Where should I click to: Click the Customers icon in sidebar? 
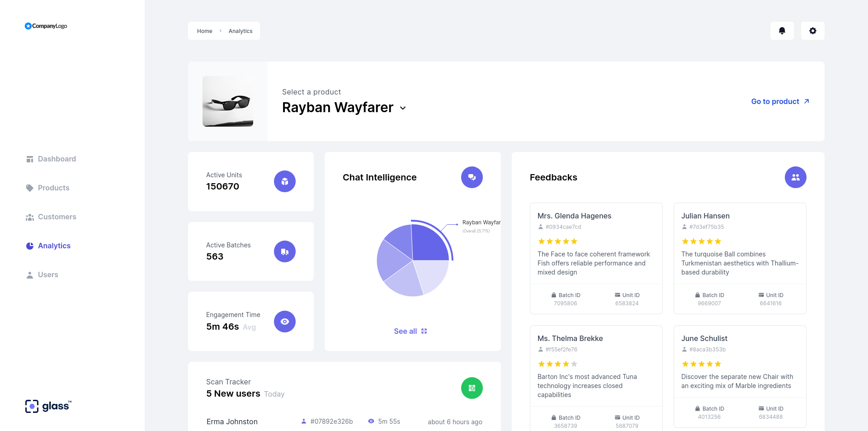click(x=29, y=217)
